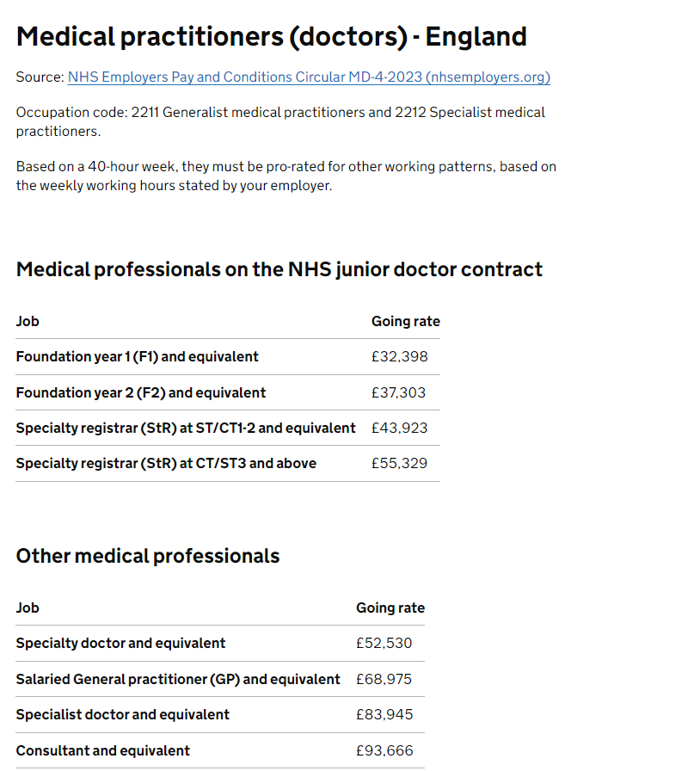Open the NHS Employers Pay and Conditions Circular link
The height and width of the screenshot is (771, 700).
(x=309, y=77)
